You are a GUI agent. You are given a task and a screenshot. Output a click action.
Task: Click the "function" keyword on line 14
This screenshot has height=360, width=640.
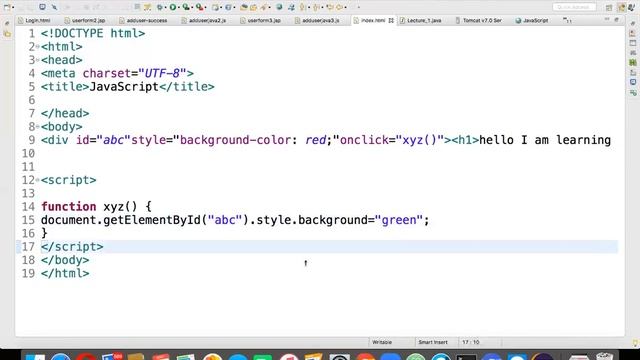pos(69,207)
